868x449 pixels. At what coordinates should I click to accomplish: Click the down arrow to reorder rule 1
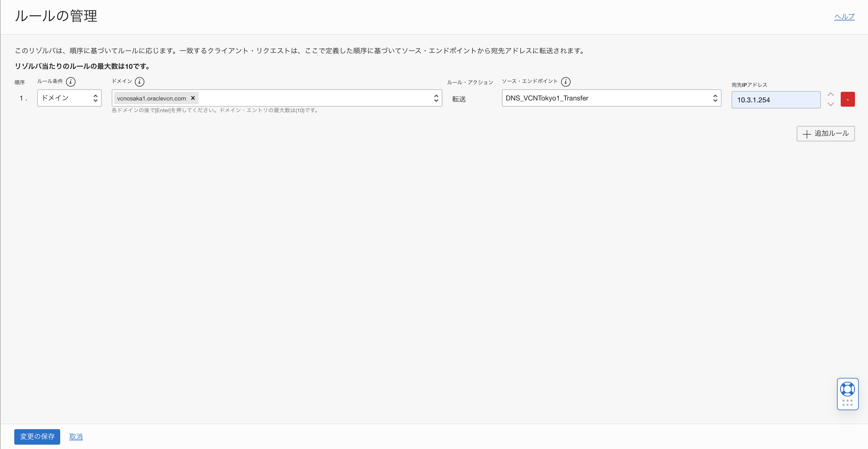point(830,104)
